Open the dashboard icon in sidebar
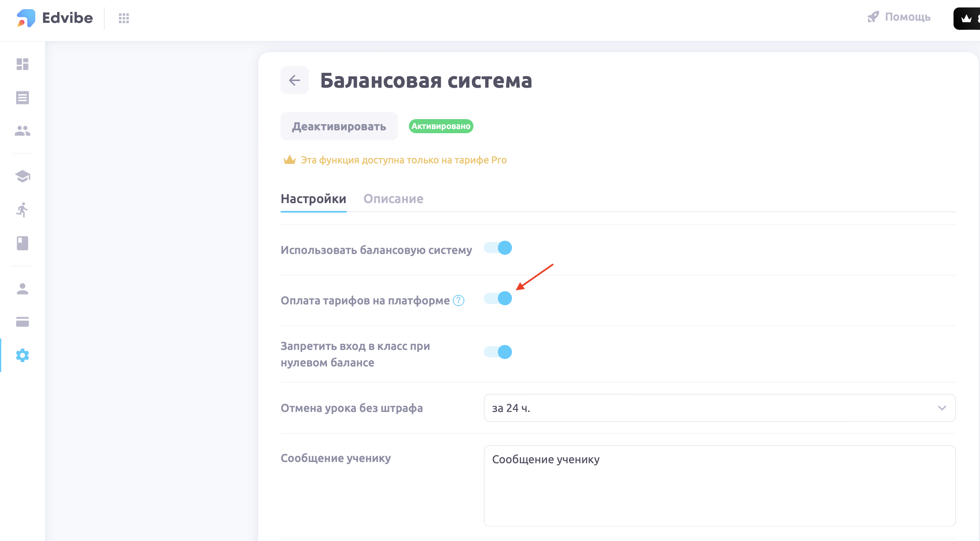The height and width of the screenshot is (541, 980). (x=22, y=64)
